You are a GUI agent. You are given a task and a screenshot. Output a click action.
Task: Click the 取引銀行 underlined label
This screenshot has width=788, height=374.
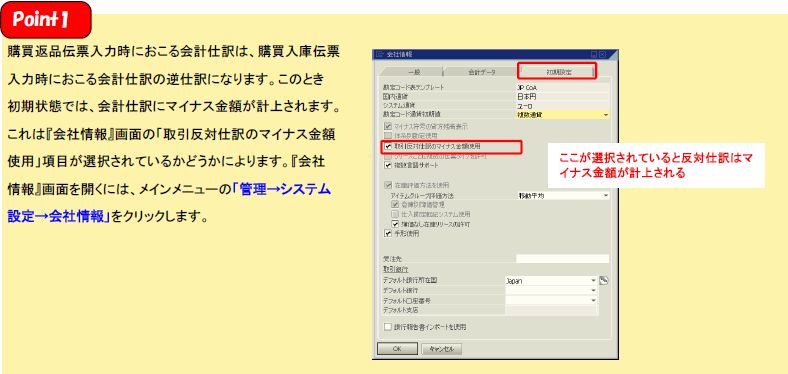(395, 269)
